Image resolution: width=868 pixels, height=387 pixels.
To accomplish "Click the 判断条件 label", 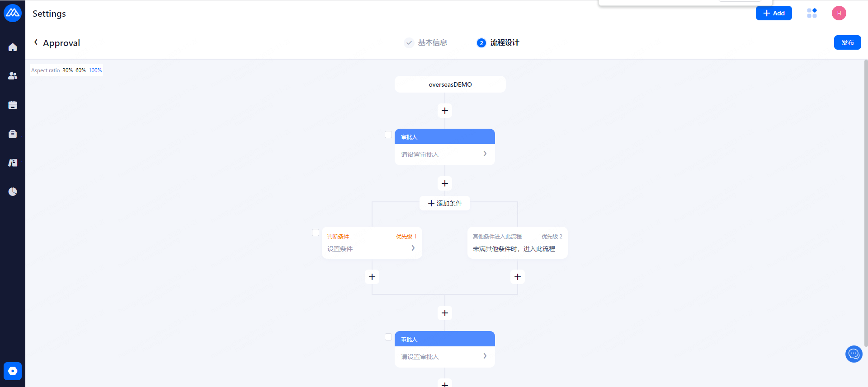I will (x=338, y=237).
